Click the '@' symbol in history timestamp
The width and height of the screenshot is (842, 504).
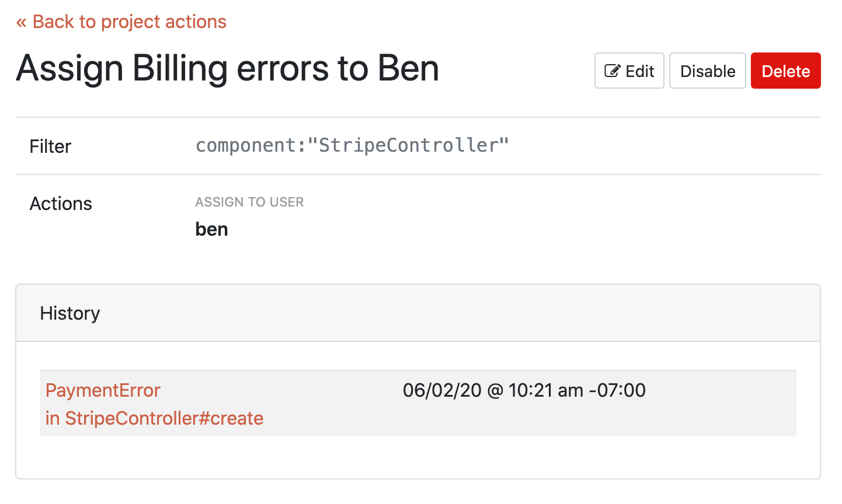click(495, 390)
